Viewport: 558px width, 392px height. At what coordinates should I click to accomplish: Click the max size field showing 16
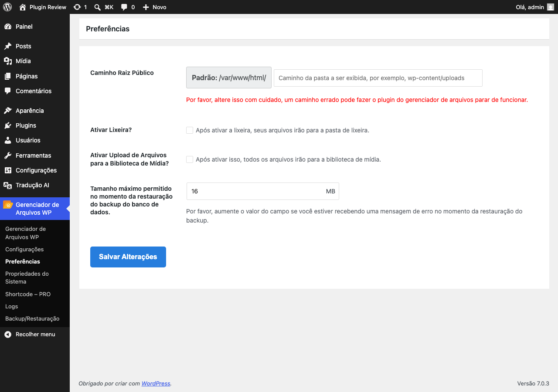tap(262, 191)
